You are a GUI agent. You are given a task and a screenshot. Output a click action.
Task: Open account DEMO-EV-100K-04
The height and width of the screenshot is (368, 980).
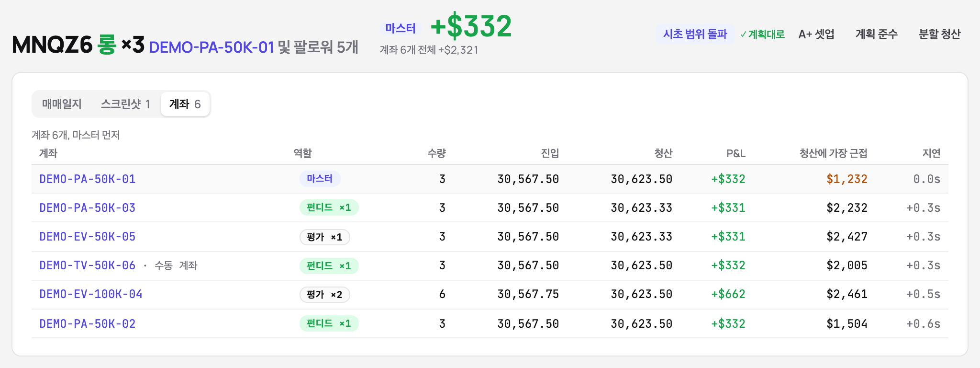tap(91, 294)
